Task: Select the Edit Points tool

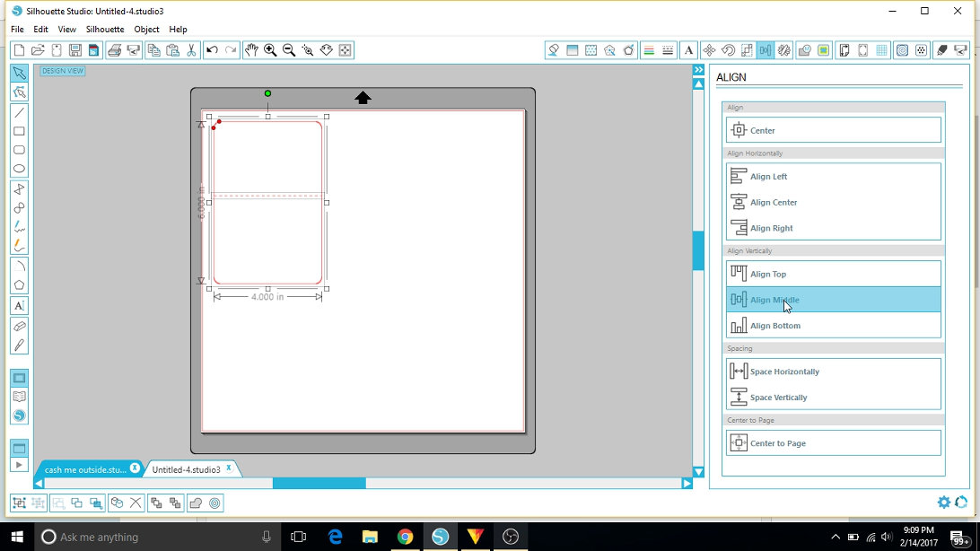Action: tap(20, 92)
